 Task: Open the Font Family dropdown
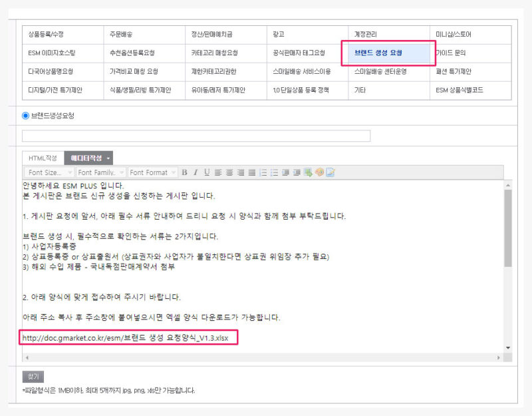tap(100, 172)
